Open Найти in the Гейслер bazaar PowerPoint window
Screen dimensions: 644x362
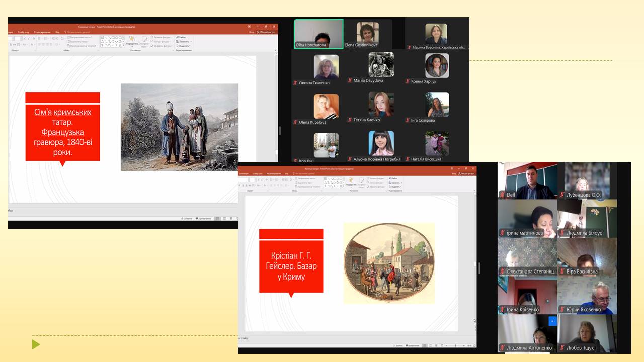pos(393,178)
